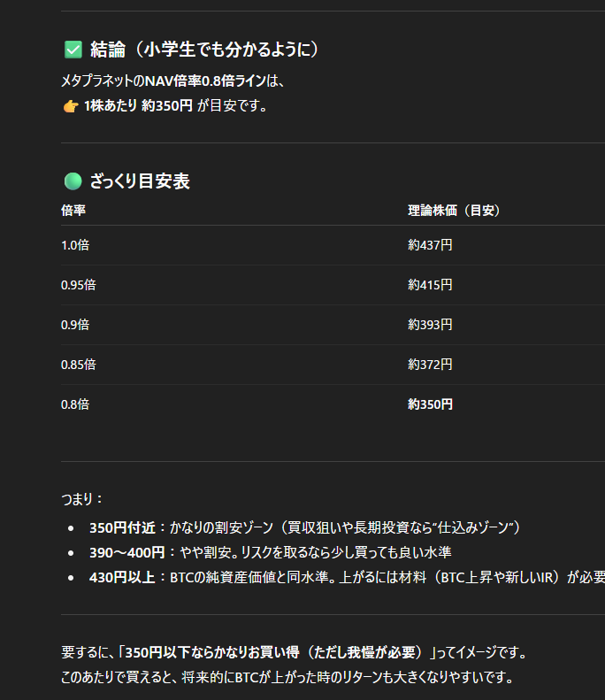Click the heading ざっくり目安表

[140, 181]
